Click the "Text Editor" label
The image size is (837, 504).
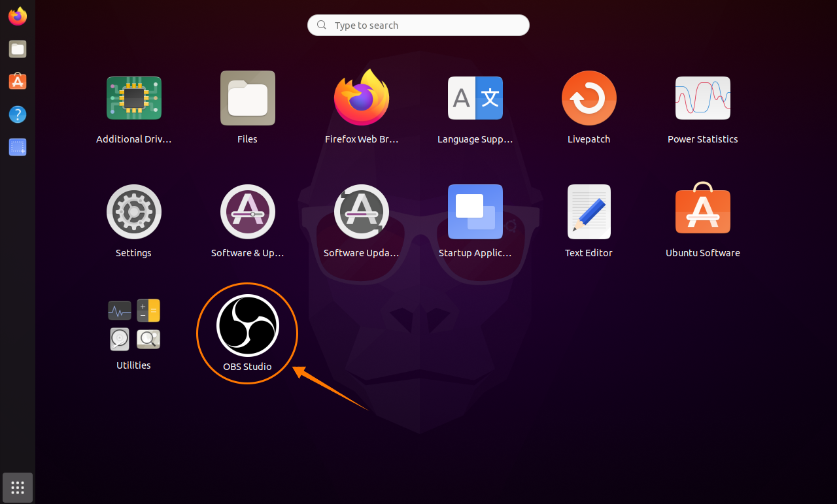click(x=589, y=253)
